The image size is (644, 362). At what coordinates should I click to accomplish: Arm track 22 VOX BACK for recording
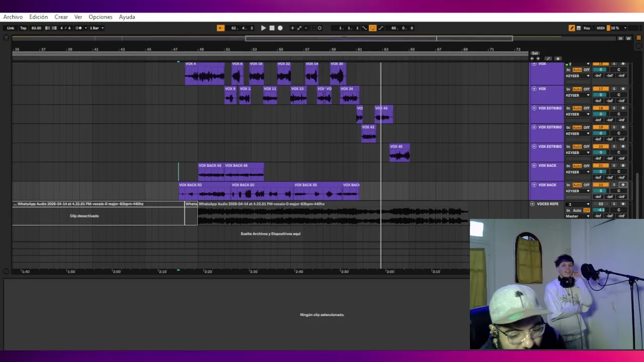tap(623, 185)
